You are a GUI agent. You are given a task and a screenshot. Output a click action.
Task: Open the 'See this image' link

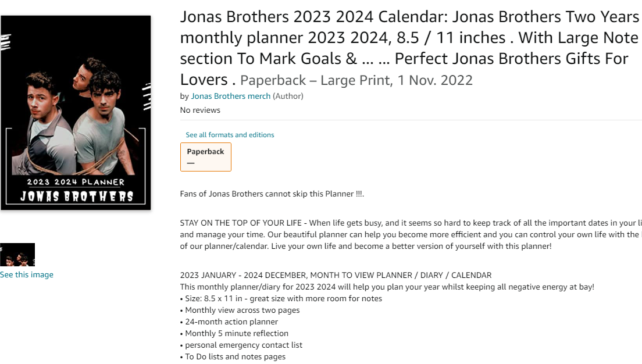(x=27, y=274)
